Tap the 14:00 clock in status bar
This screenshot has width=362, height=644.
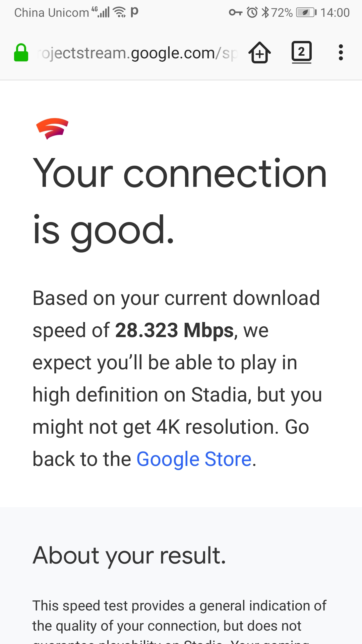coord(335,13)
